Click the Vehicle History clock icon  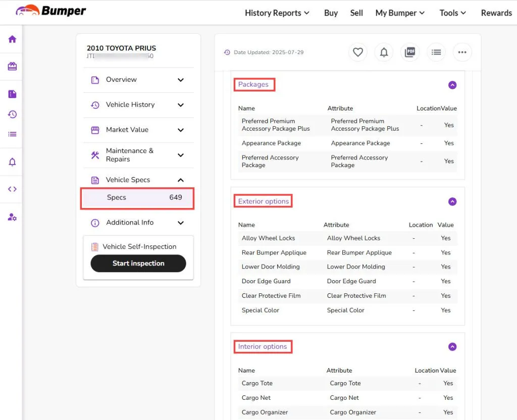(95, 105)
